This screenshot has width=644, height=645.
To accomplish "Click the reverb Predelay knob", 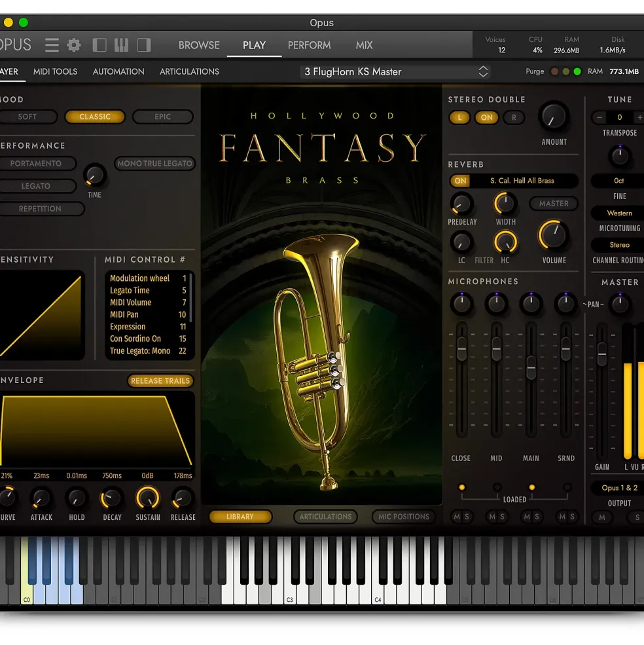I will [x=461, y=204].
